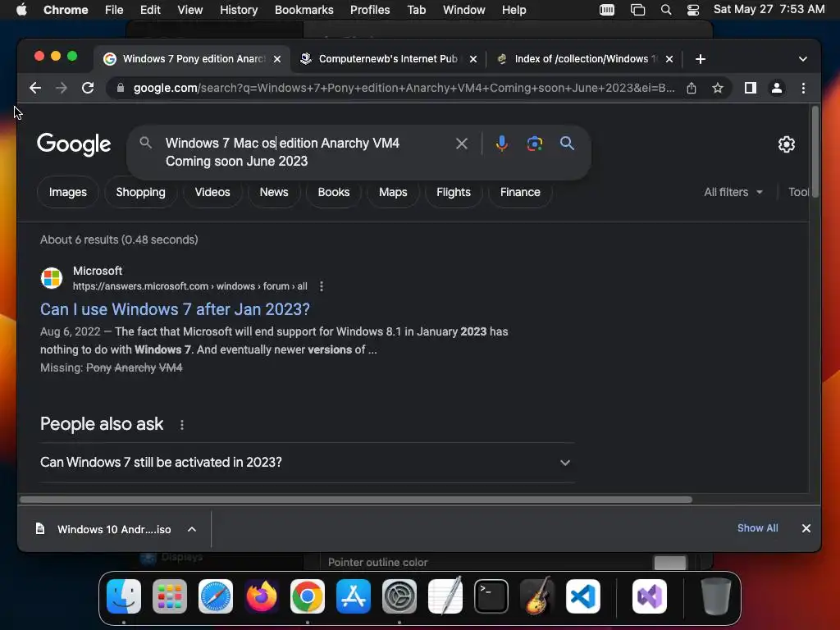Viewport: 840px width, 630px height.
Task: Open Terminal from the Dock
Action: (x=491, y=596)
